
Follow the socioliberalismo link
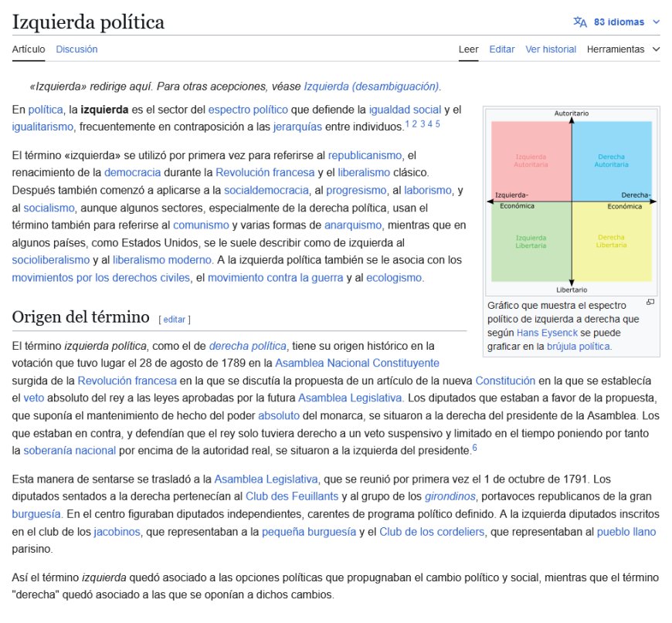tap(51, 259)
